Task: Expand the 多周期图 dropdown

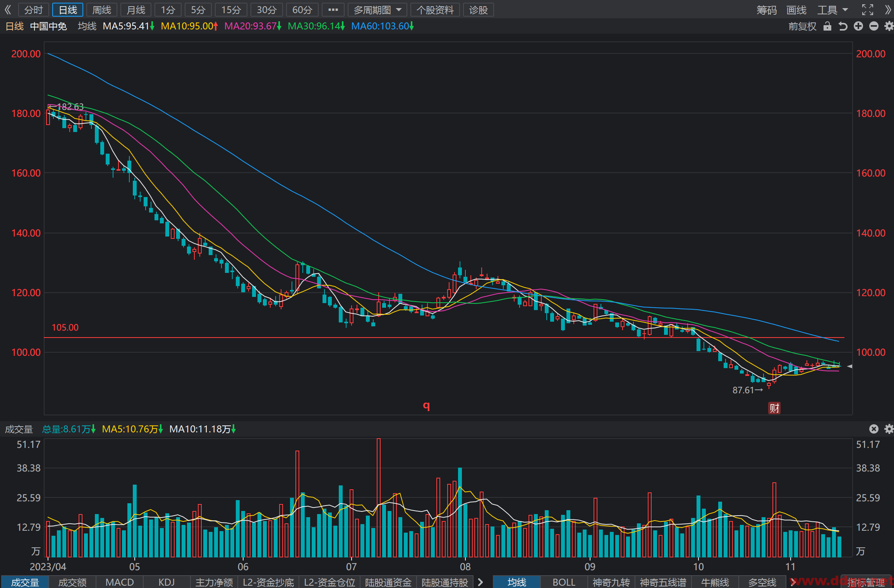Action: (378, 10)
